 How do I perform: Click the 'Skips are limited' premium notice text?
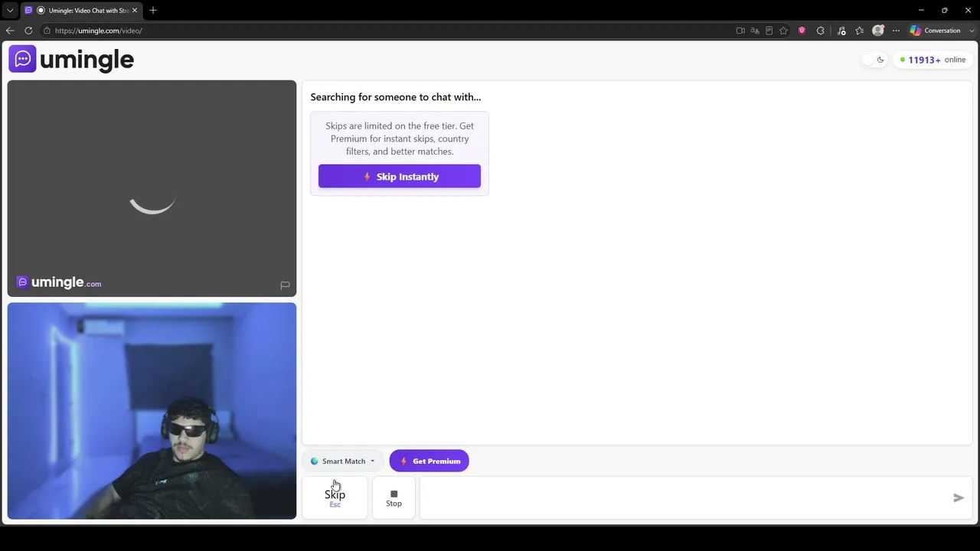coord(400,139)
